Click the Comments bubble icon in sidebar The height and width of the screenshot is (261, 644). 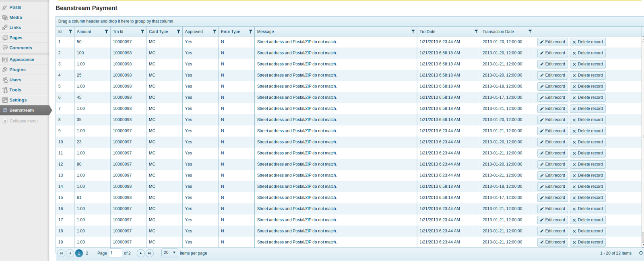tap(5, 48)
